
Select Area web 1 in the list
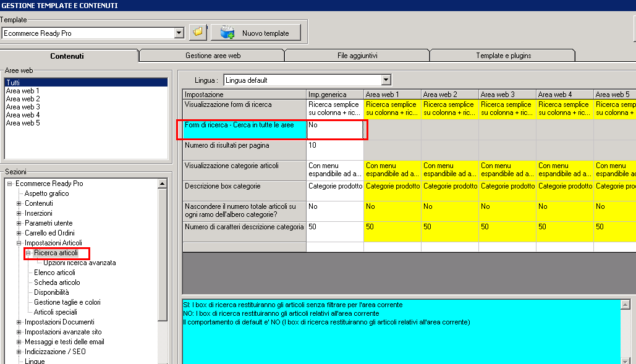point(23,91)
